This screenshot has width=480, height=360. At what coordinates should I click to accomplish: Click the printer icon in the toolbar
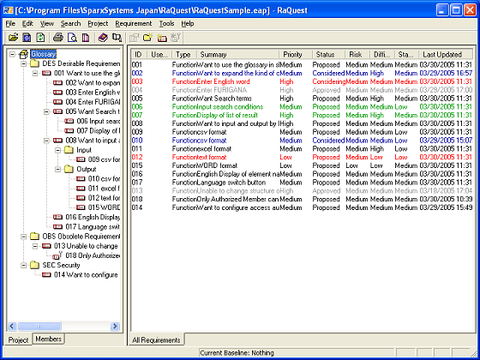(x=58, y=37)
